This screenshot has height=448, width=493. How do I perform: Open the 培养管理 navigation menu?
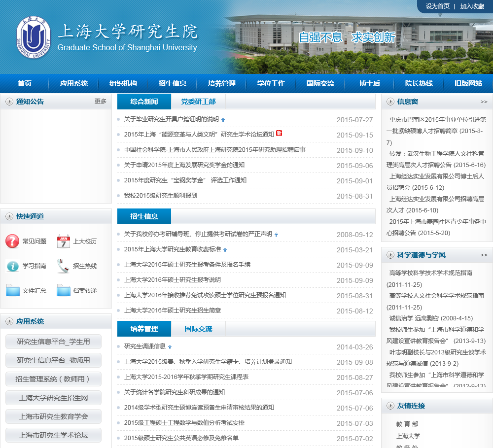pyautogui.click(x=222, y=83)
